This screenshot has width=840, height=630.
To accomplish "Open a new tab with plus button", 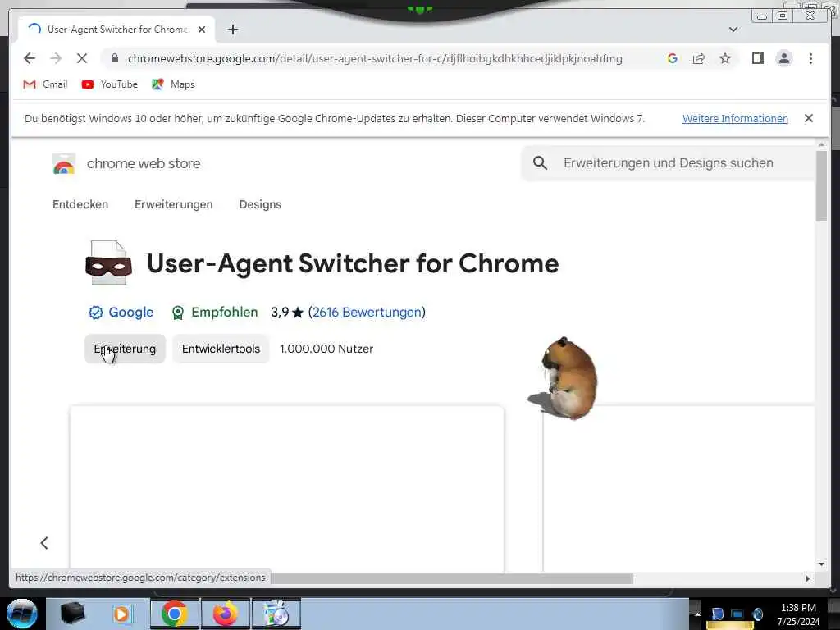I will tap(232, 30).
